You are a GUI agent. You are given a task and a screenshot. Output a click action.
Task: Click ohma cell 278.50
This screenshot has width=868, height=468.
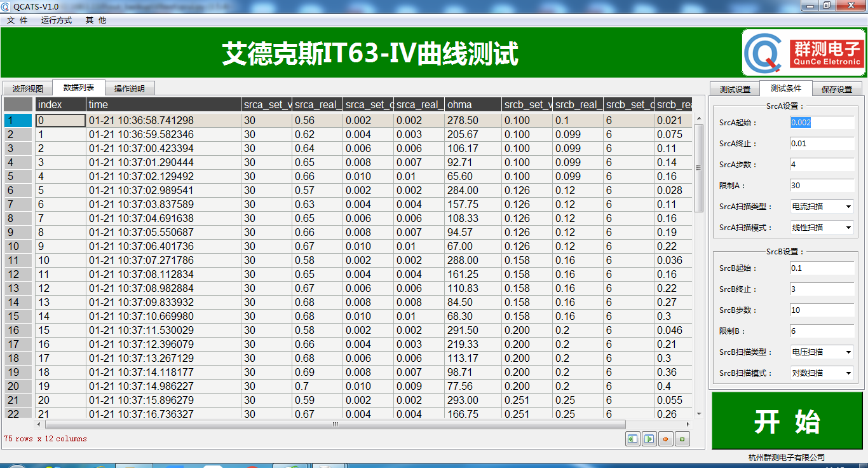pos(473,120)
